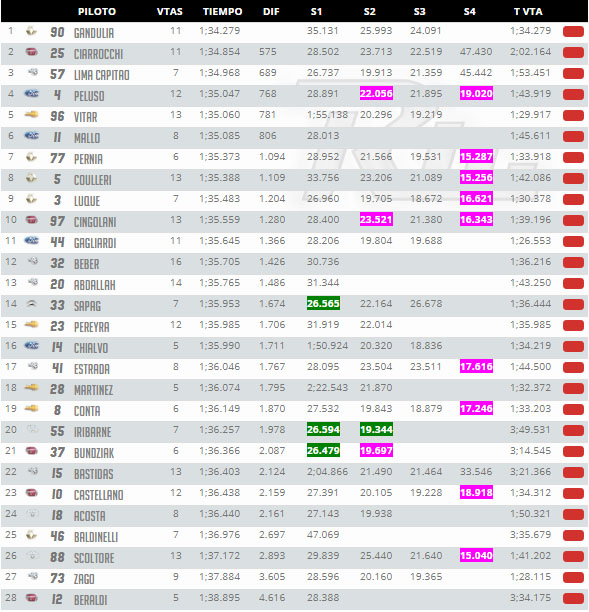Click magenta S2 time 19.697 for Bundziak
The width and height of the screenshot is (589, 612).
(x=376, y=451)
